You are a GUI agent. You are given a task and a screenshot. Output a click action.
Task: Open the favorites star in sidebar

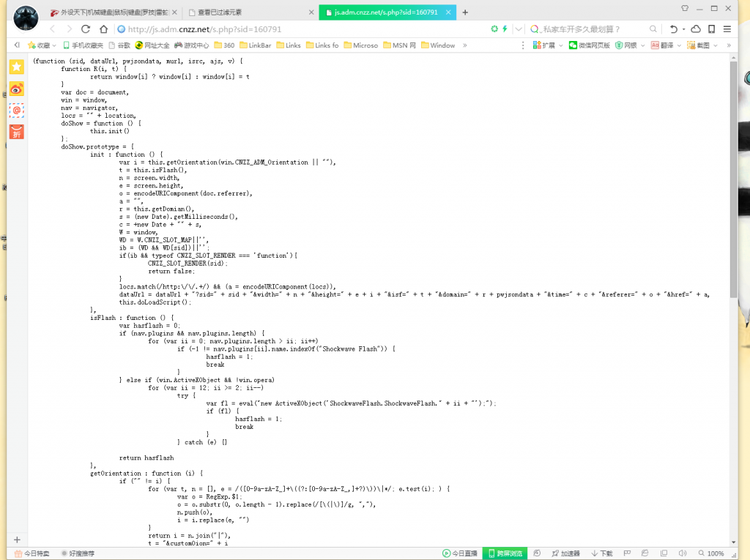click(x=17, y=67)
